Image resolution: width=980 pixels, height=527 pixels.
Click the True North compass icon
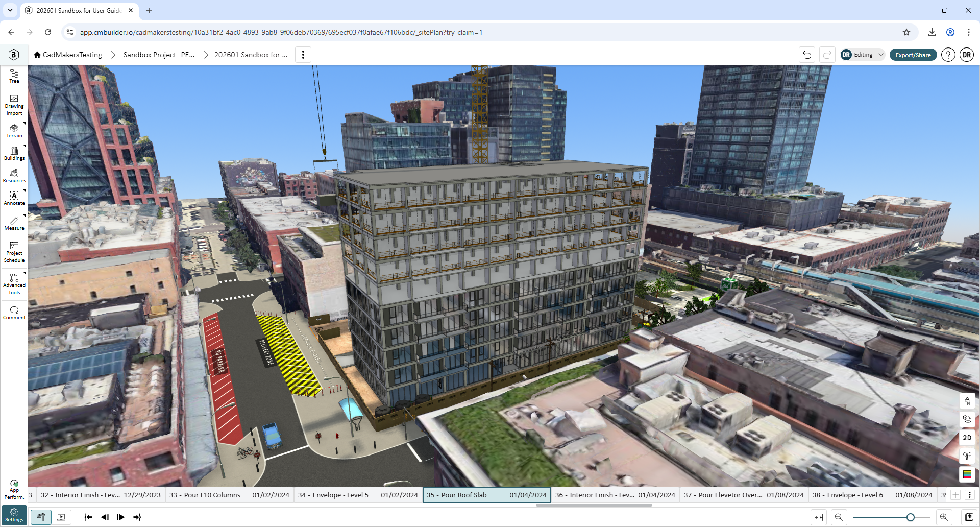967,401
